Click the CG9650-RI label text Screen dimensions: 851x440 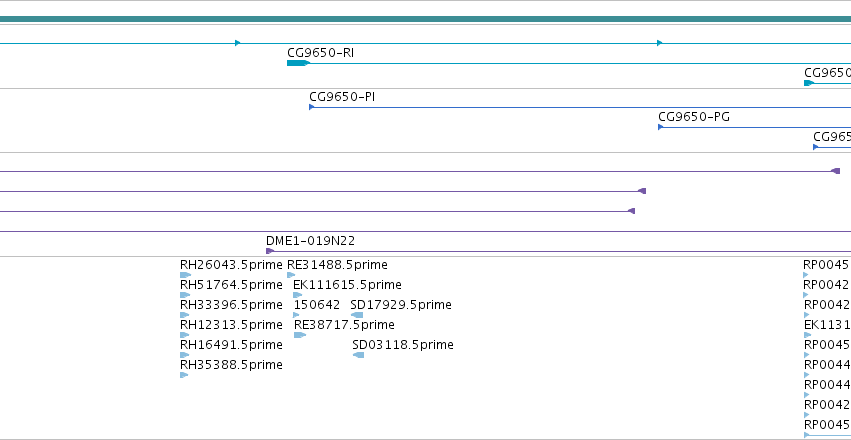(320, 53)
